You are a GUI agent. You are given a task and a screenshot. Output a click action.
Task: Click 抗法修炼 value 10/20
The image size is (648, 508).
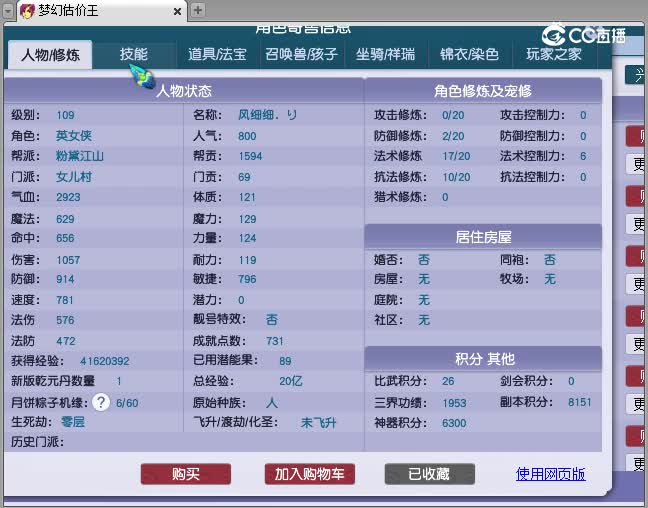coord(456,177)
